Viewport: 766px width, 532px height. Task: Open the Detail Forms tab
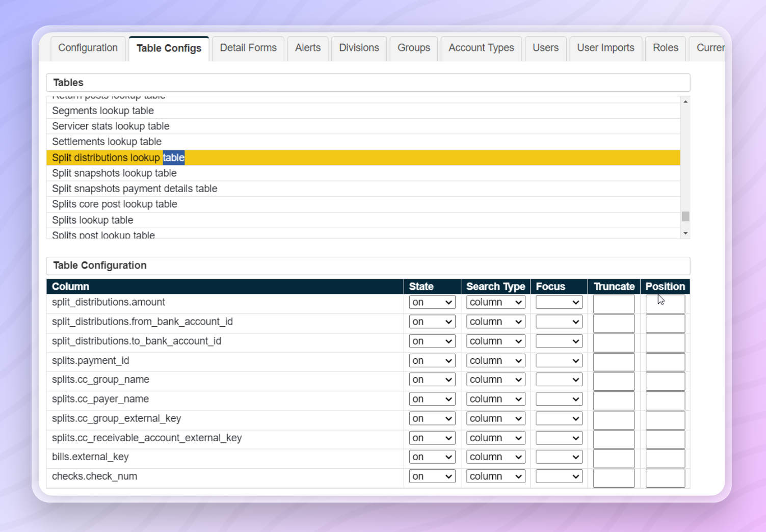[x=248, y=48]
